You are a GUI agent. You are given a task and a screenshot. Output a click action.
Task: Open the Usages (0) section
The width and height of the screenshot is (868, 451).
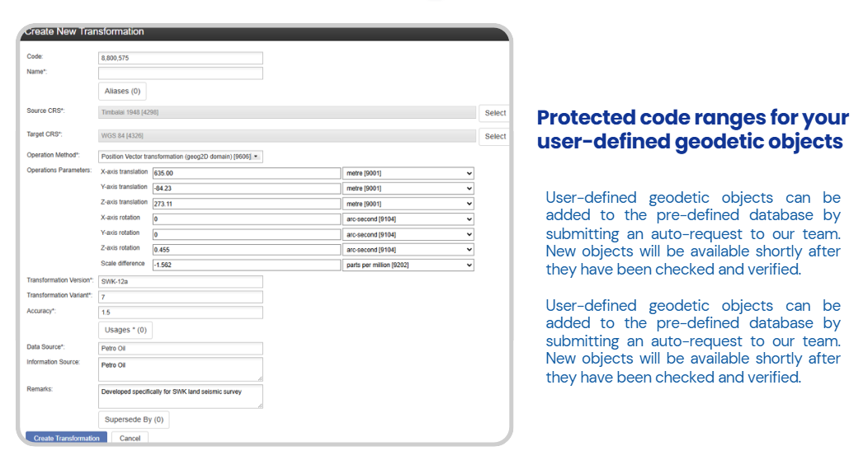tap(125, 330)
